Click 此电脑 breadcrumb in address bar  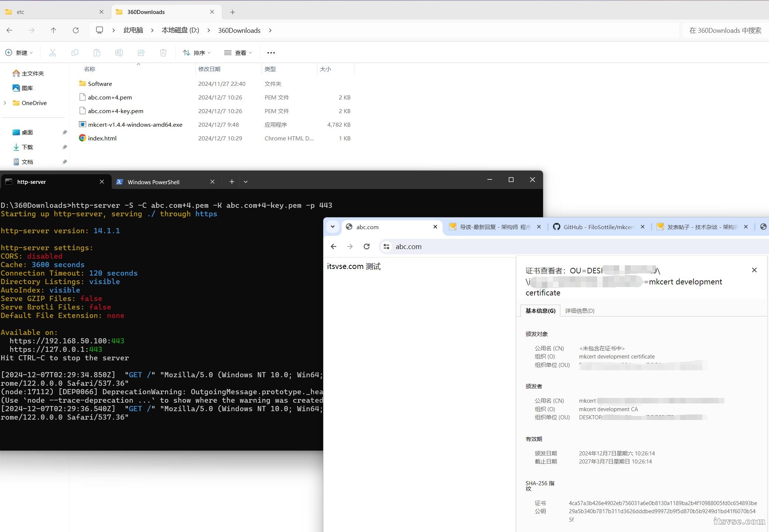point(133,30)
